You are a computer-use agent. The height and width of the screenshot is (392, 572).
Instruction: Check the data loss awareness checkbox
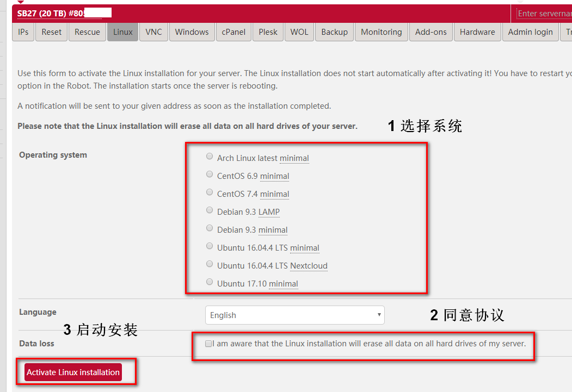click(x=208, y=344)
